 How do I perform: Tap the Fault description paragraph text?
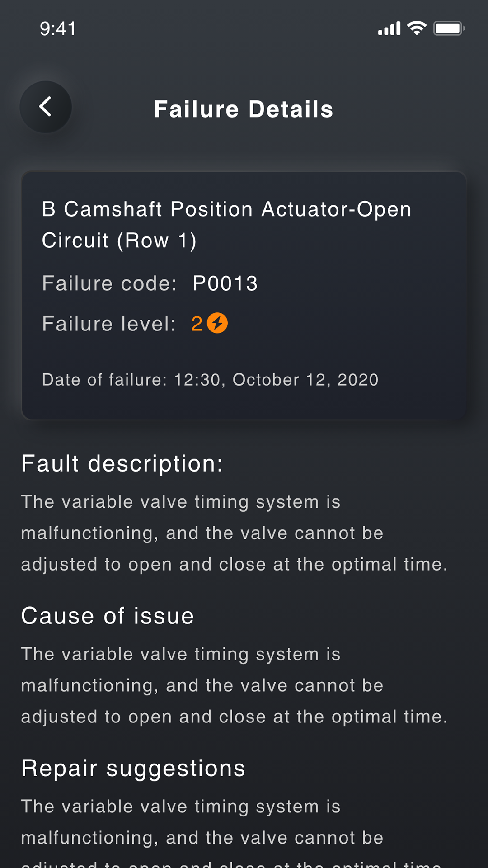pos(234,533)
